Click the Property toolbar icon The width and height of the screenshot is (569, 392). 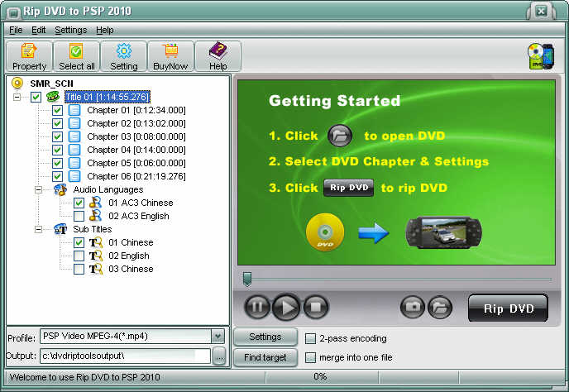[29, 56]
